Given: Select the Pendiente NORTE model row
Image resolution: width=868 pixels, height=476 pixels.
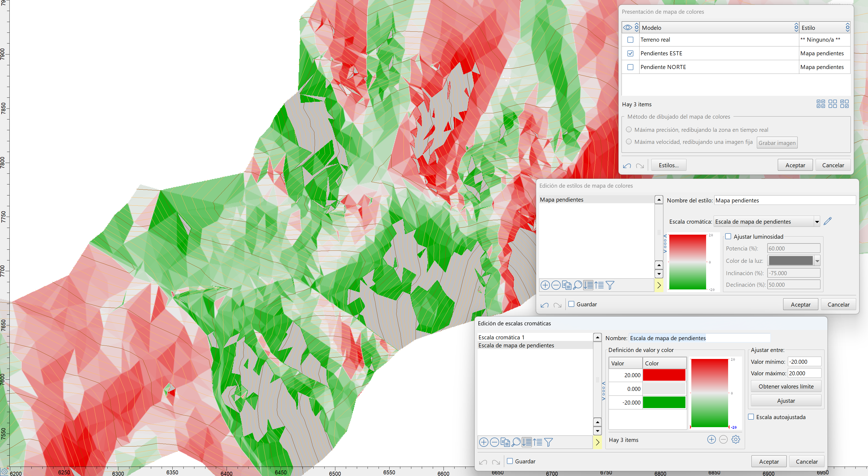Looking at the screenshot, I should 663,67.
